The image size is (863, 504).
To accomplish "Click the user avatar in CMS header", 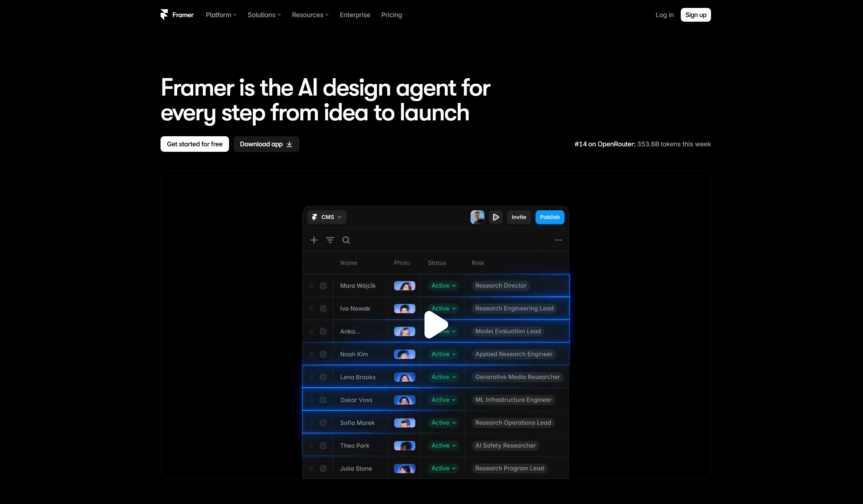I will click(477, 217).
